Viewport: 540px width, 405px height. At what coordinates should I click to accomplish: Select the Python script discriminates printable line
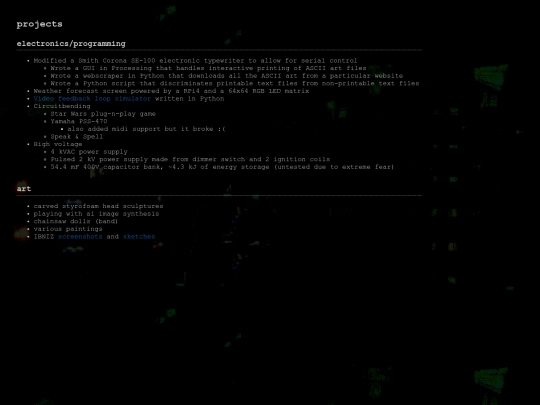235,83
